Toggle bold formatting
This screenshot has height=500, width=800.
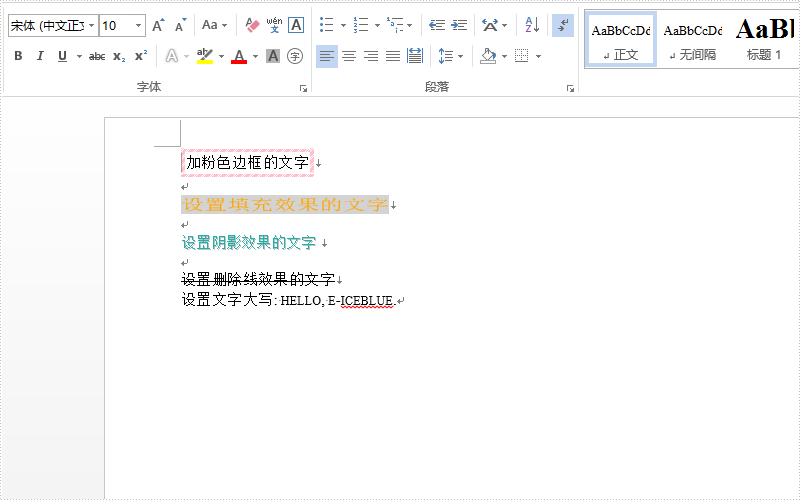18,56
